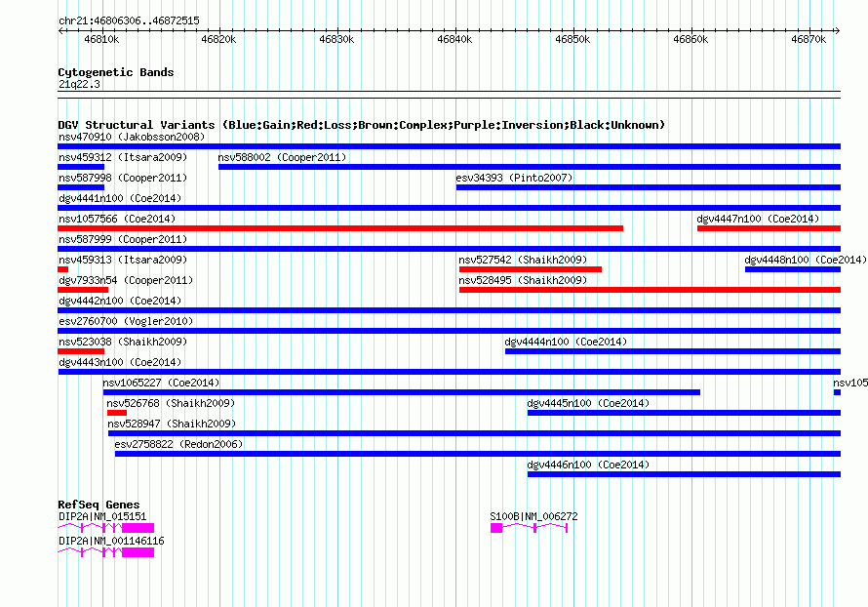Click blue bar beneath nsv1065227
Viewport: 868px width, 607px height.
[x=402, y=392]
